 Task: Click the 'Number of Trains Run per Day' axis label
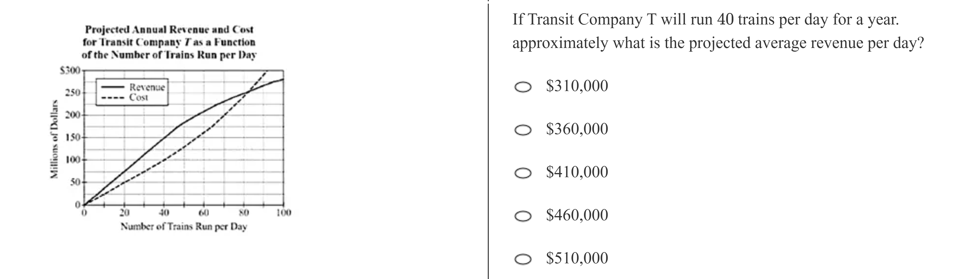click(184, 227)
